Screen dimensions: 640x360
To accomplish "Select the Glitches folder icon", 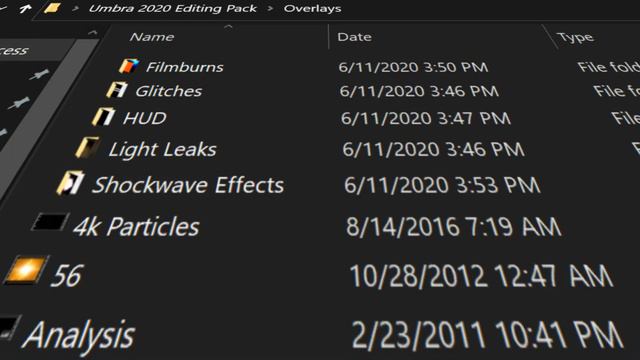I will 116,90.
